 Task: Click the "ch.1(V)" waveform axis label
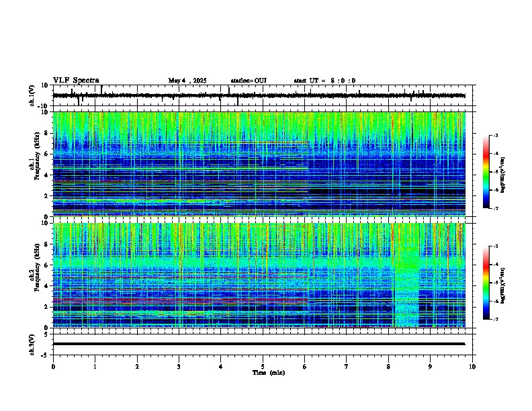coord(32,95)
